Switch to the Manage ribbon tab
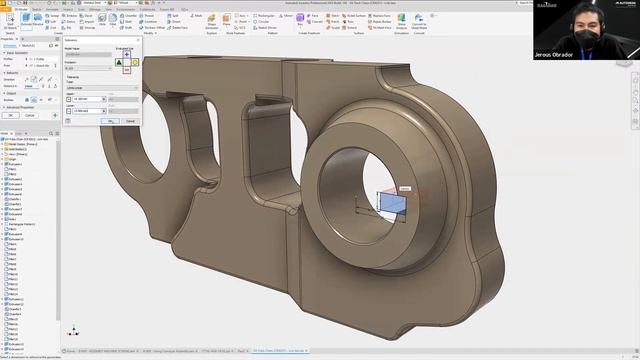Image resolution: width=640 pixels, height=360 pixels. (x=95, y=9)
